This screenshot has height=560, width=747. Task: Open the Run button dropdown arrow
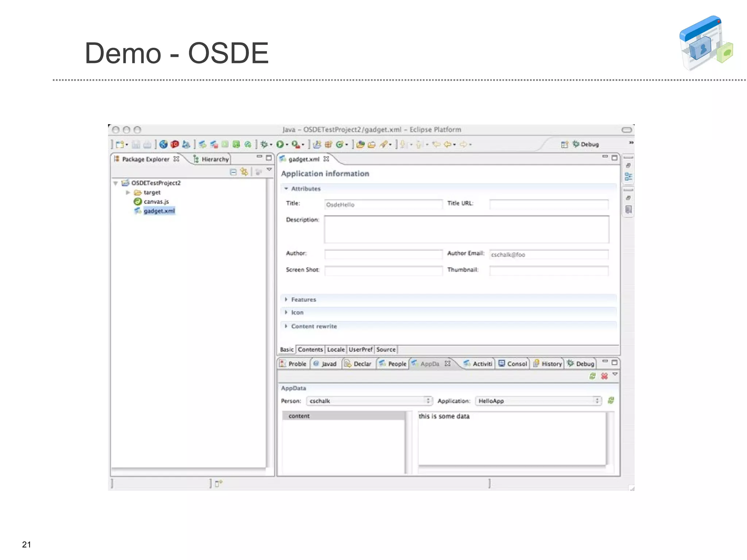coord(287,145)
